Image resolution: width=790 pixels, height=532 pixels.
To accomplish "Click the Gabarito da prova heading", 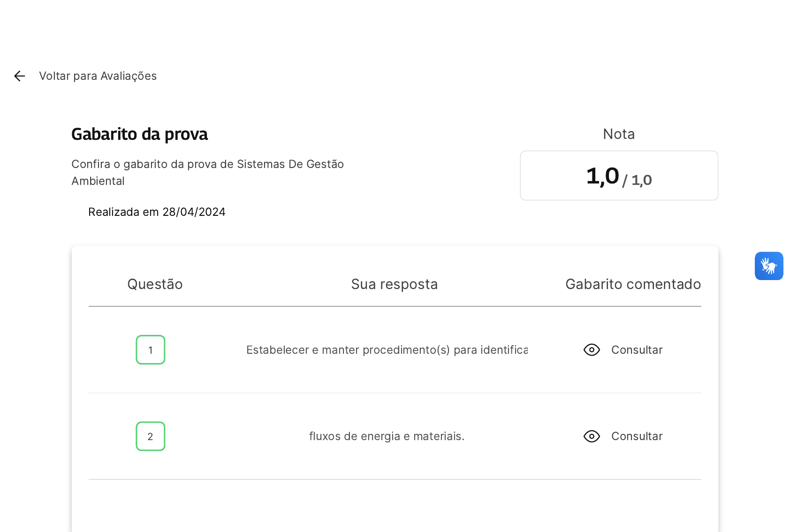I will [139, 134].
